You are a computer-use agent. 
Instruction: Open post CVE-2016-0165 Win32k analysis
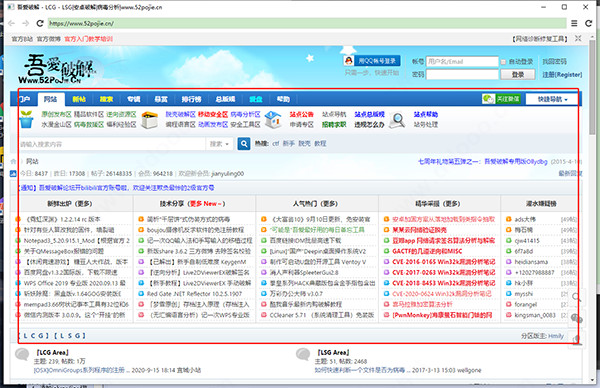443,262
